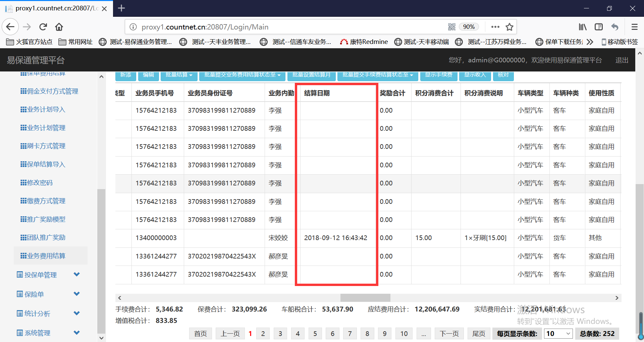Toggle the sidebar view icon
The height and width of the screenshot is (342, 644).
click(599, 27)
